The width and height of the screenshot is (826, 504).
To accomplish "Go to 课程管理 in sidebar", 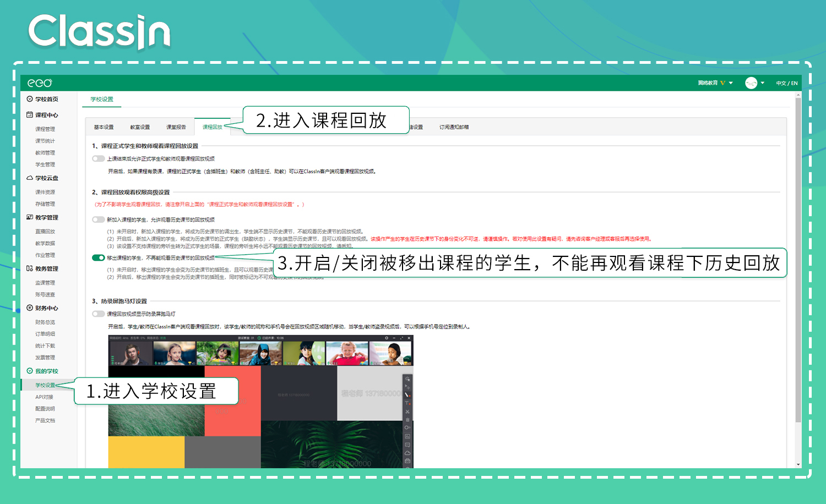I will tap(45, 129).
